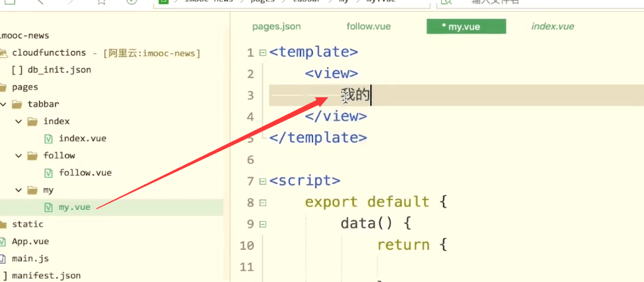
Task: Click the opening <view> tag on line 2
Action: point(331,74)
